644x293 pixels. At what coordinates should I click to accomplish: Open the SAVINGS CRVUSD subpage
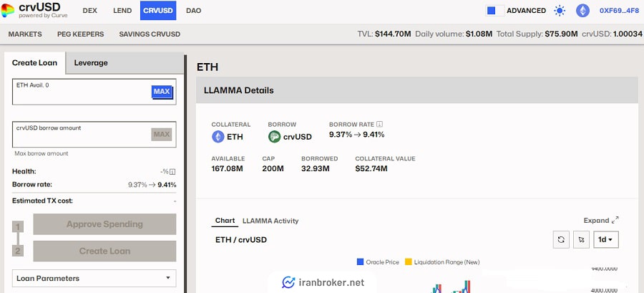click(x=150, y=34)
